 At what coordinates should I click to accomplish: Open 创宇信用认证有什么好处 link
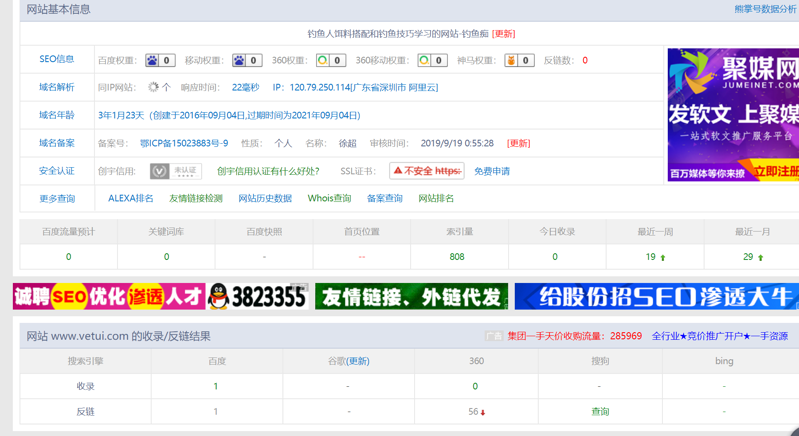pyautogui.click(x=268, y=171)
